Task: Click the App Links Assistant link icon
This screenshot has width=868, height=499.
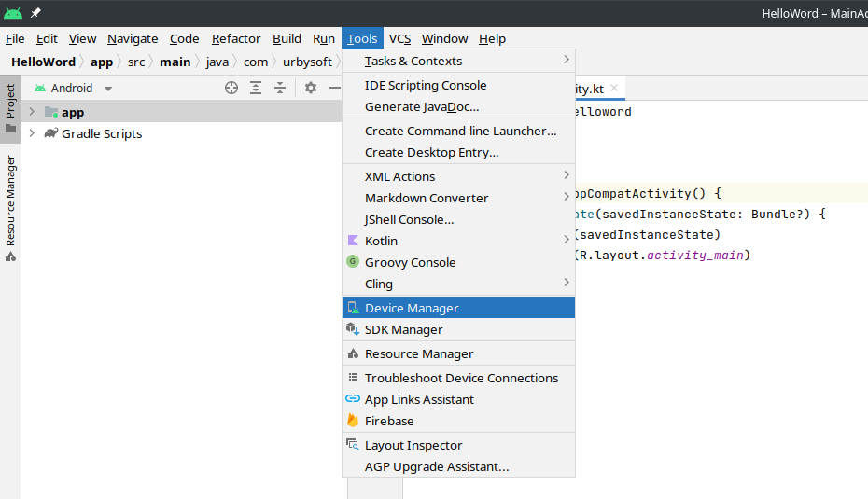Action: 353,399
